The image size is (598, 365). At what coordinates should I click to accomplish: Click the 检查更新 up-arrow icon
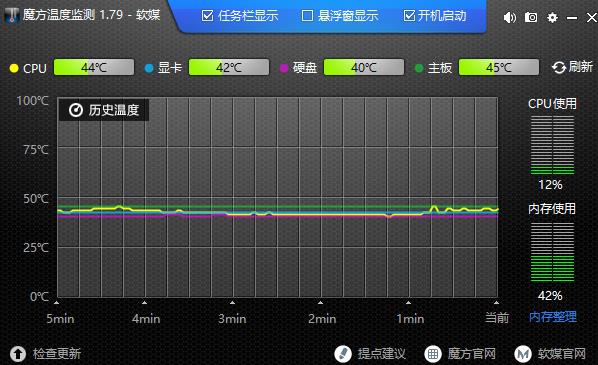pos(18,354)
